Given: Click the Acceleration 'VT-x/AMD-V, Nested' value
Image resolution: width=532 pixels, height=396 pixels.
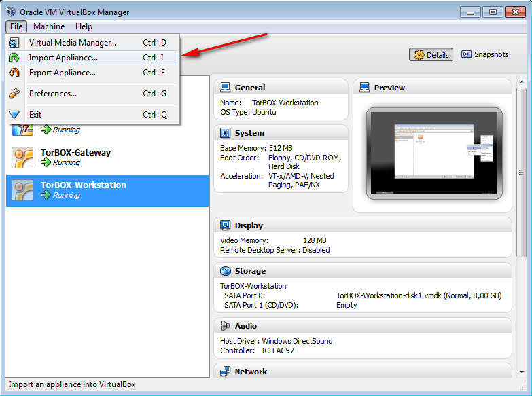Looking at the screenshot, I should 301,176.
